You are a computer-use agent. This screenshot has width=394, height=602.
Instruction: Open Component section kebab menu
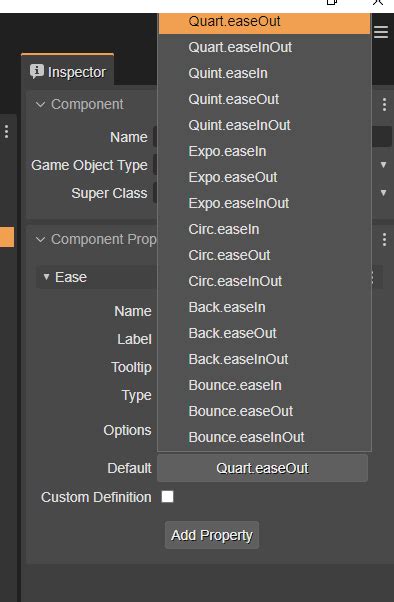pyautogui.click(x=384, y=104)
